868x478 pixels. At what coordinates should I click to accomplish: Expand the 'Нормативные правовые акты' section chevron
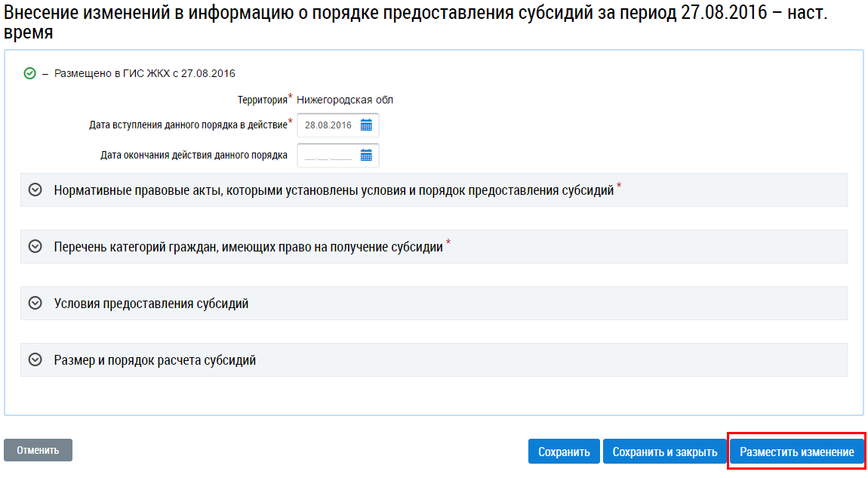(x=34, y=190)
